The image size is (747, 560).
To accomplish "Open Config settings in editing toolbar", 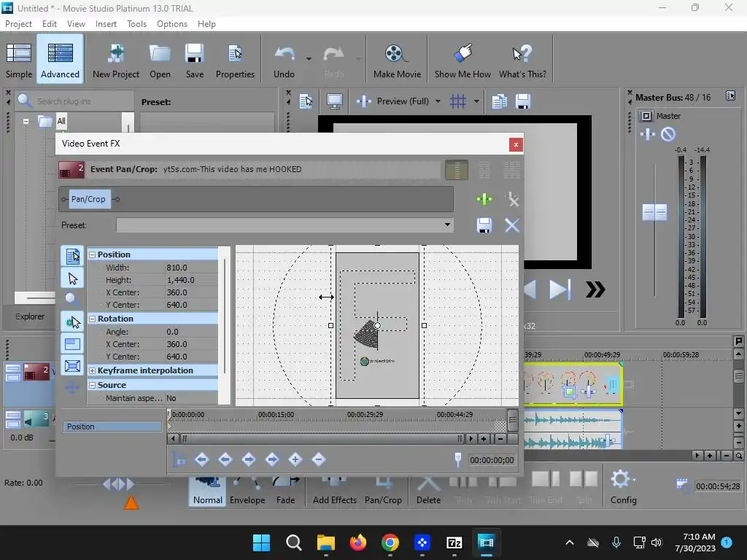I will pyautogui.click(x=623, y=486).
